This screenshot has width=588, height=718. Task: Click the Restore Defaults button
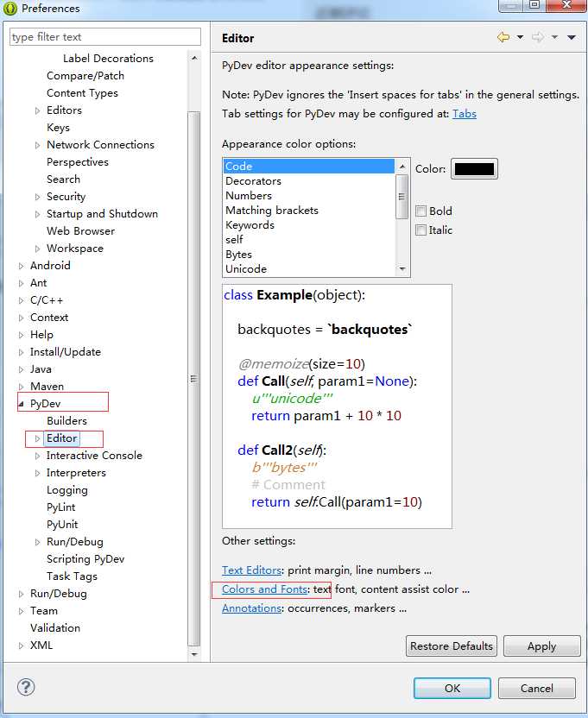(452, 646)
